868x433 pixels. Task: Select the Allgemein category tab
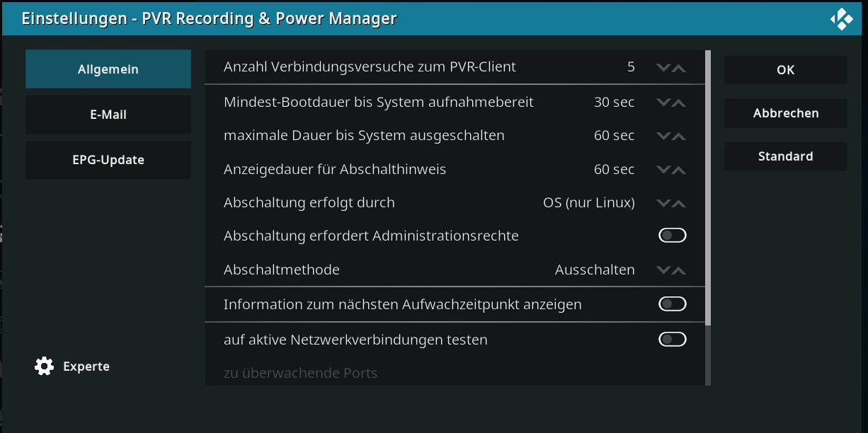pyautogui.click(x=108, y=69)
